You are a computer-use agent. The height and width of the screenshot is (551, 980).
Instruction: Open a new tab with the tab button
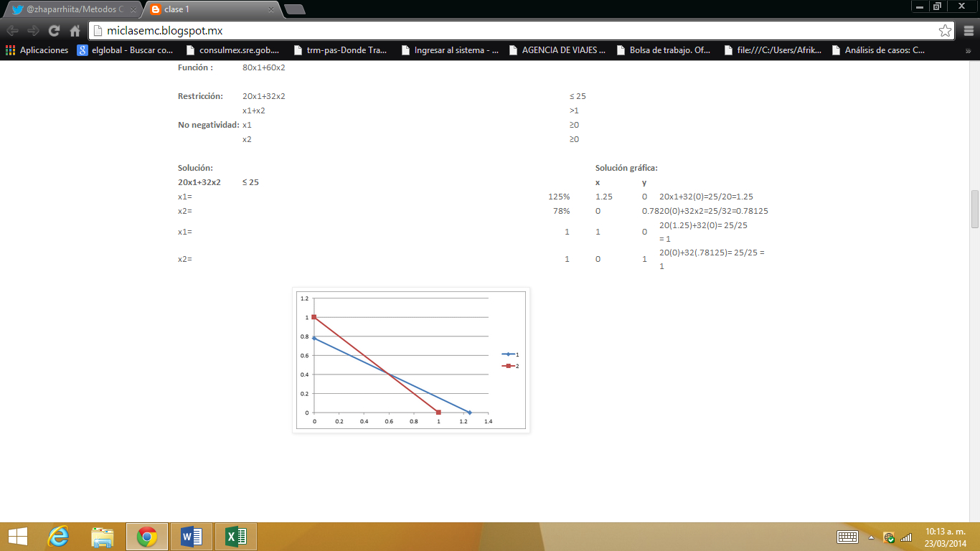click(x=294, y=9)
